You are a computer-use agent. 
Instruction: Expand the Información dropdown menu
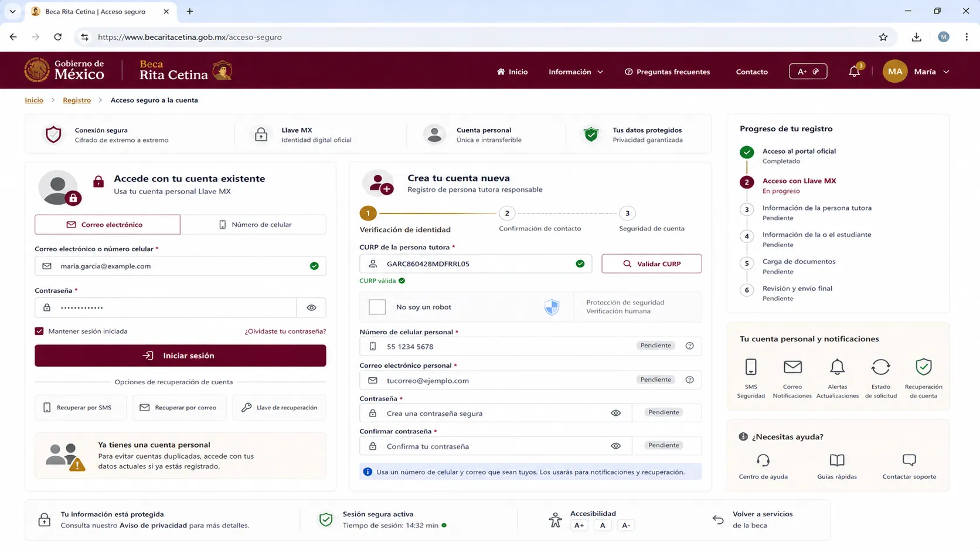pos(576,72)
